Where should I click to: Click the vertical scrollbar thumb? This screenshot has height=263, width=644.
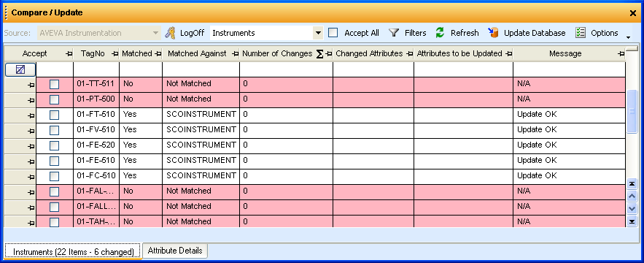pyautogui.click(x=632, y=111)
